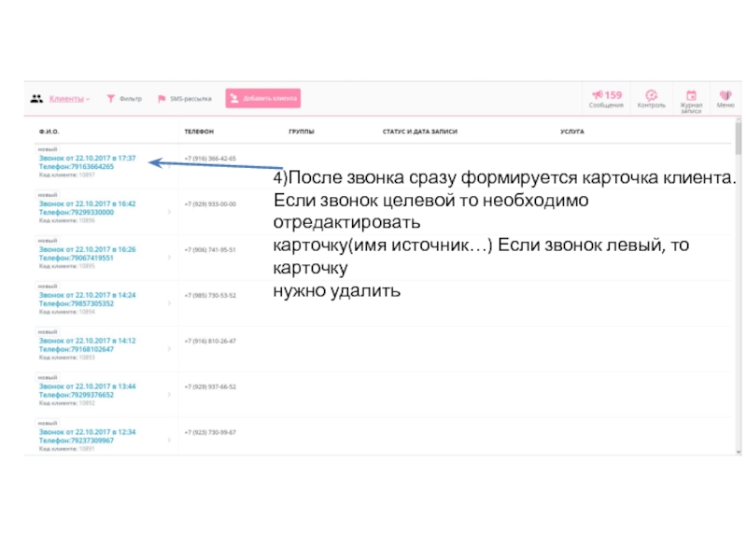Click phone +7 (916) 366-42-65
The width and height of the screenshot is (747, 560).
coord(210,159)
